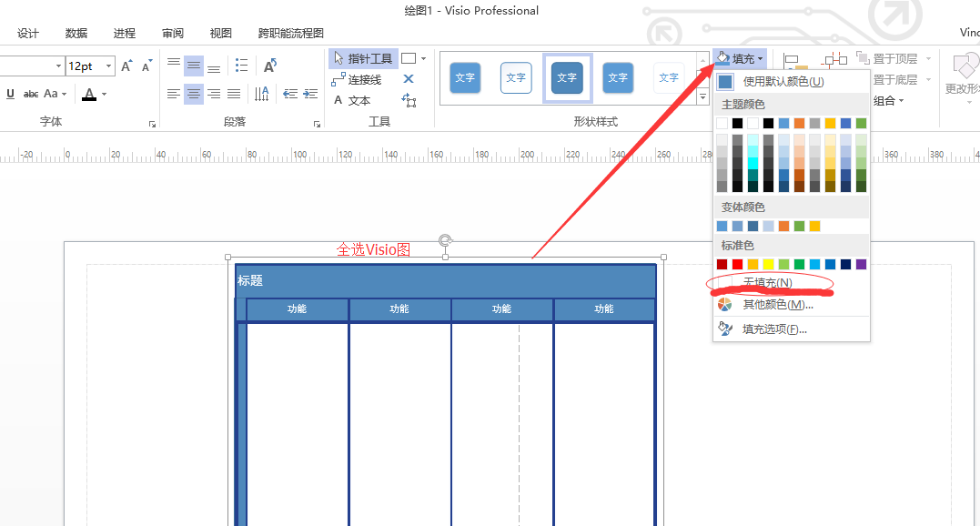Image resolution: width=980 pixels, height=526 pixels.
Task: Apply the white outlined shape style
Action: click(x=516, y=77)
